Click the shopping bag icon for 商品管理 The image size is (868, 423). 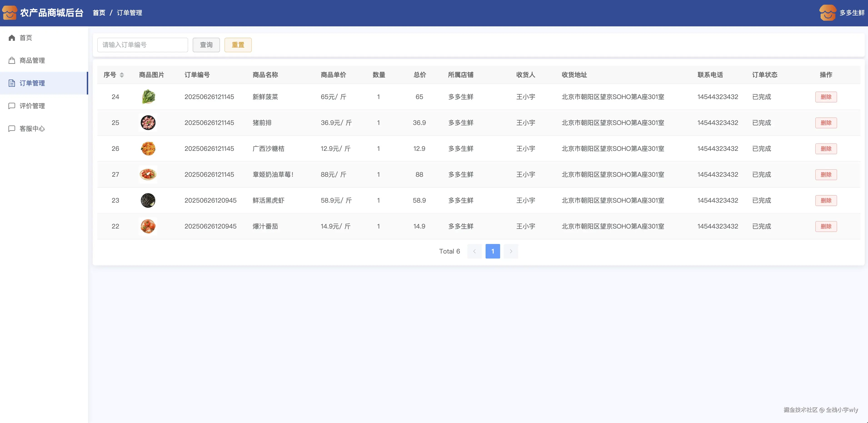pyautogui.click(x=12, y=60)
